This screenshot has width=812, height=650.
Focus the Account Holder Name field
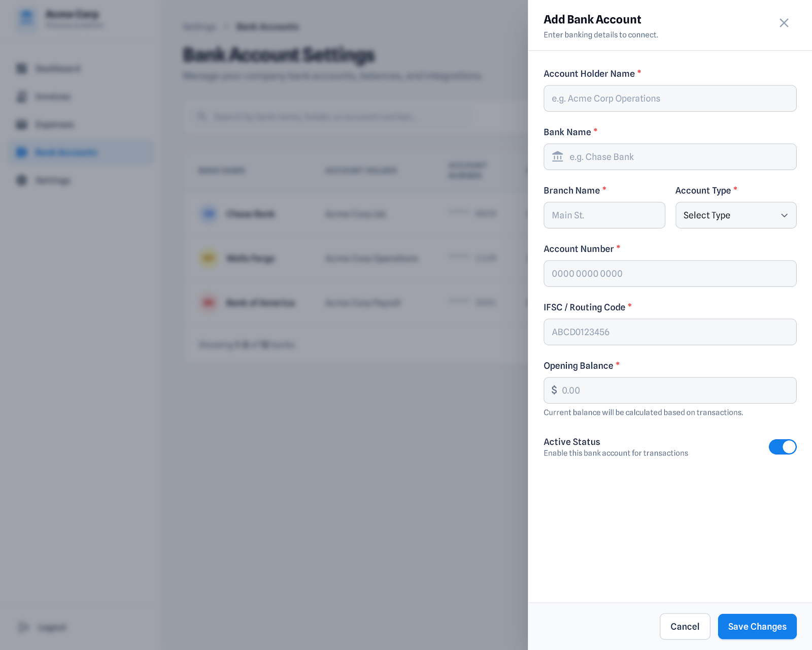click(669, 99)
